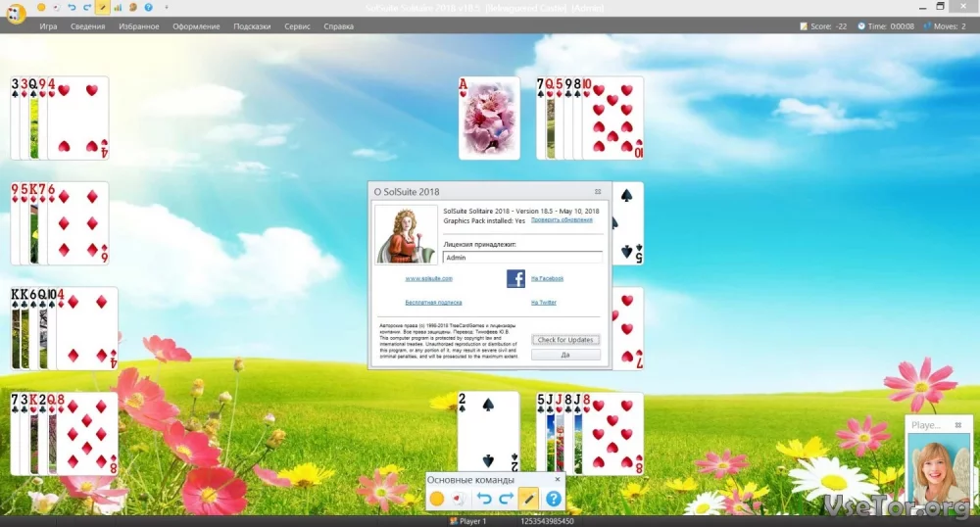Close the Основные команды floating panel
The width and height of the screenshot is (980, 527).
[558, 480]
